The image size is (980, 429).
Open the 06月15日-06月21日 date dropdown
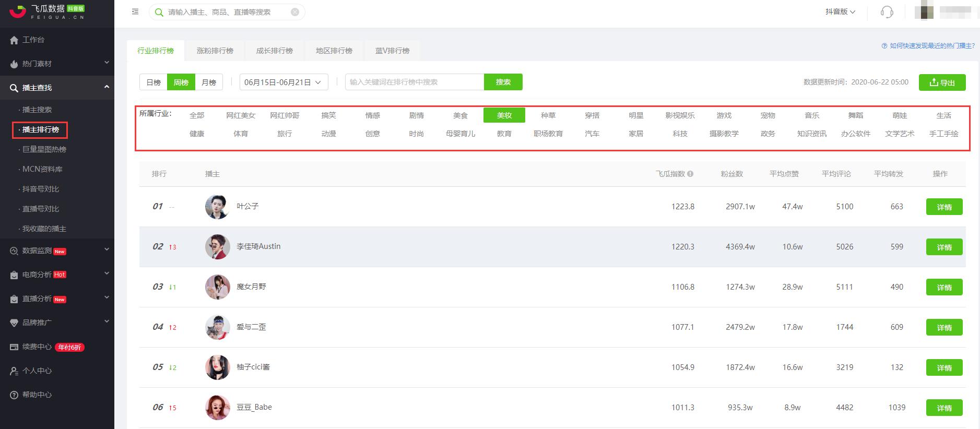[284, 82]
